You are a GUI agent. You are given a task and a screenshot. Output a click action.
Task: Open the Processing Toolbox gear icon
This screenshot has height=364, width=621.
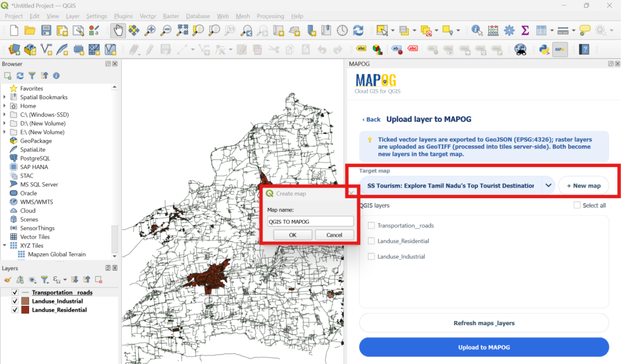[509, 30]
